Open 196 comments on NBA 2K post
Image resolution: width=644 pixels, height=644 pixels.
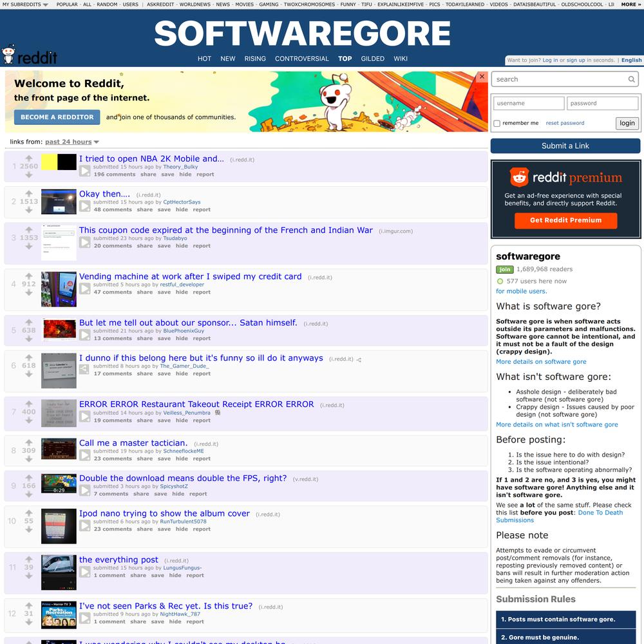(x=115, y=175)
